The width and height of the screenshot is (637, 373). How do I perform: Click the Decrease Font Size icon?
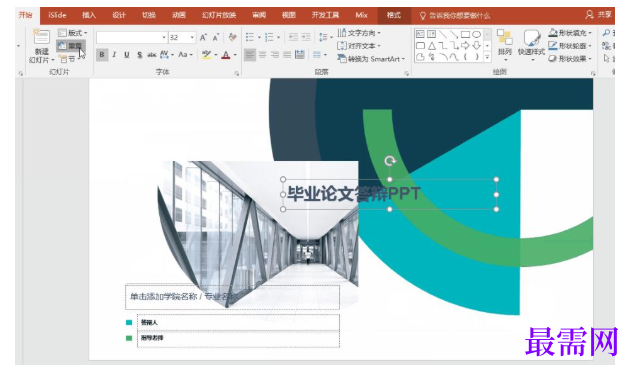[216, 37]
